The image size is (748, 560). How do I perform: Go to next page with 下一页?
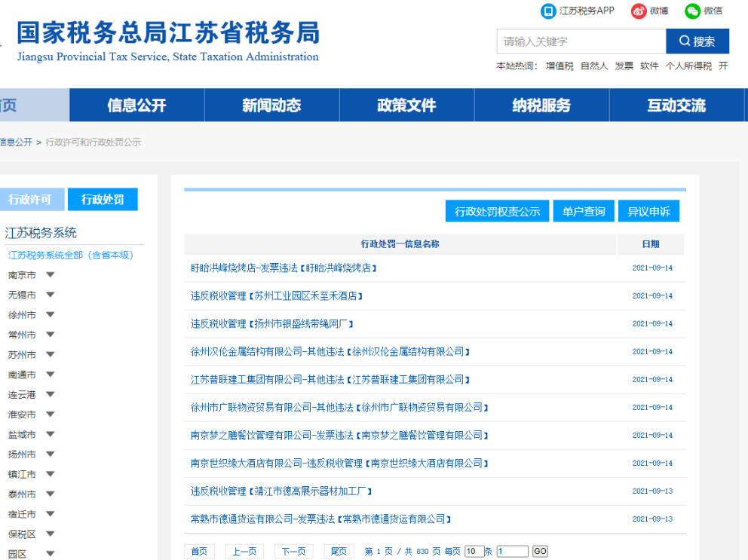(x=293, y=552)
